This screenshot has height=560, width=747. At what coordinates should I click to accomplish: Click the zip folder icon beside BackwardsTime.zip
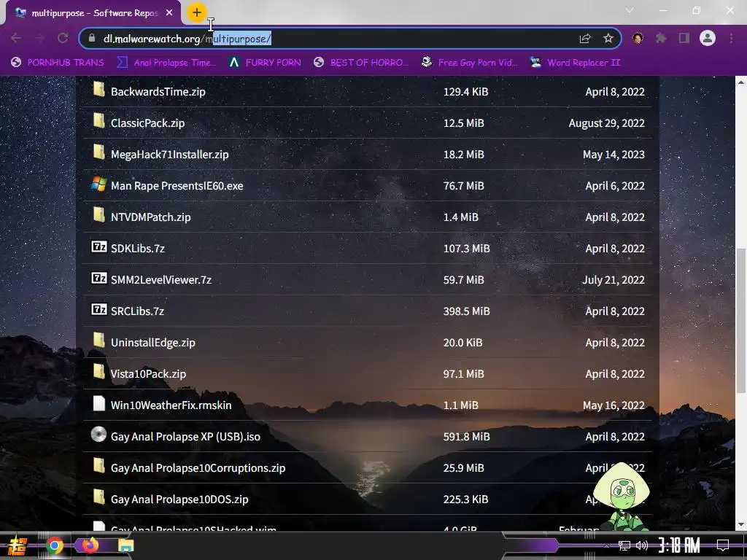(98, 89)
